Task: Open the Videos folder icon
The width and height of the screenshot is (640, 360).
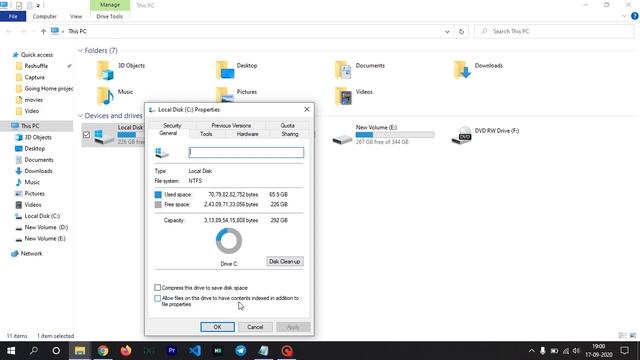Action: (x=343, y=96)
